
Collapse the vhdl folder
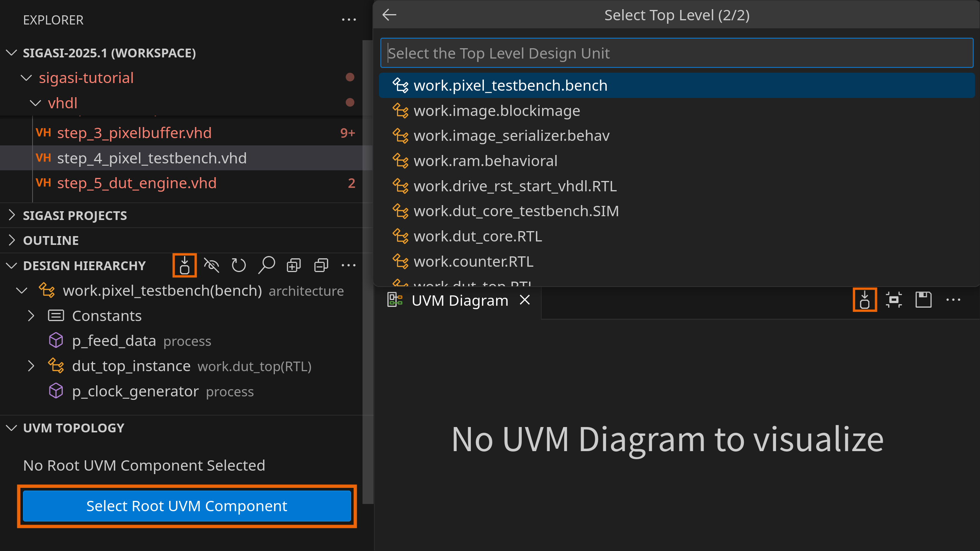pyautogui.click(x=35, y=103)
